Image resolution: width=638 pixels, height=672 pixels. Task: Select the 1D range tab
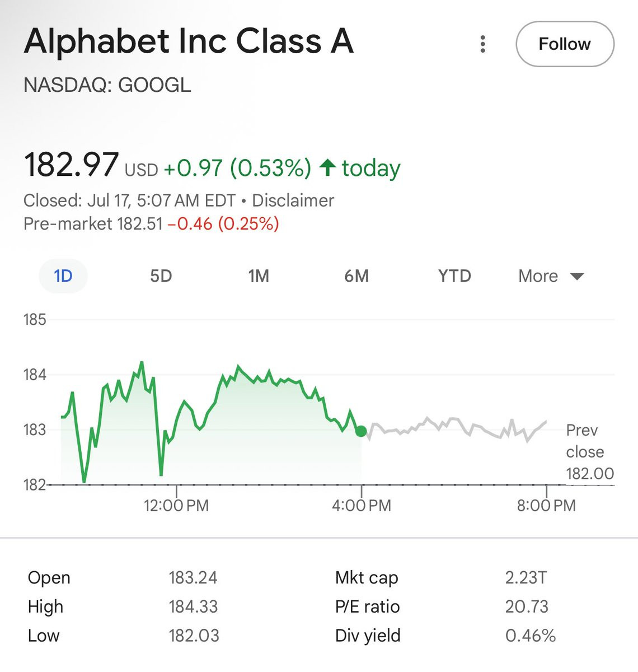[x=63, y=276]
